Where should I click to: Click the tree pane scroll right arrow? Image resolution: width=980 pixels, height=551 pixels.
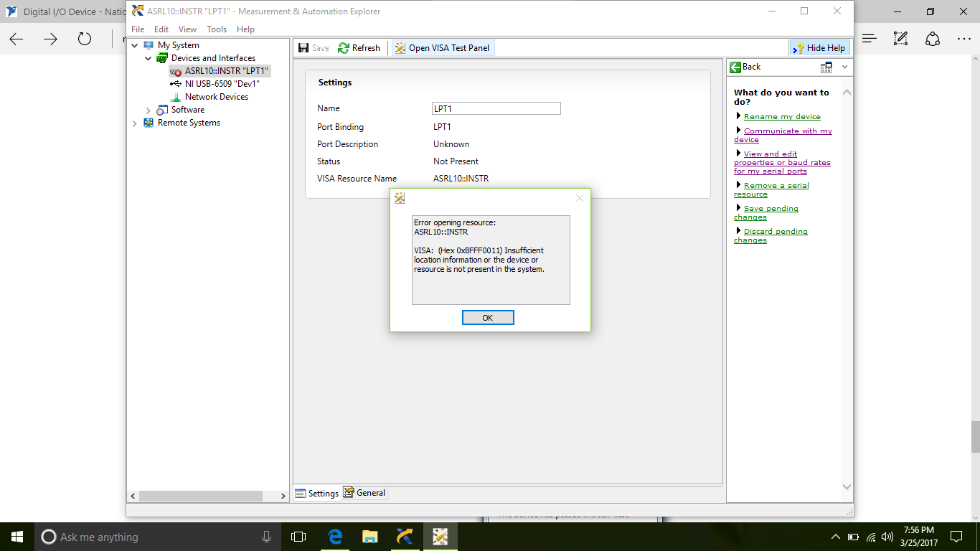coord(283,496)
